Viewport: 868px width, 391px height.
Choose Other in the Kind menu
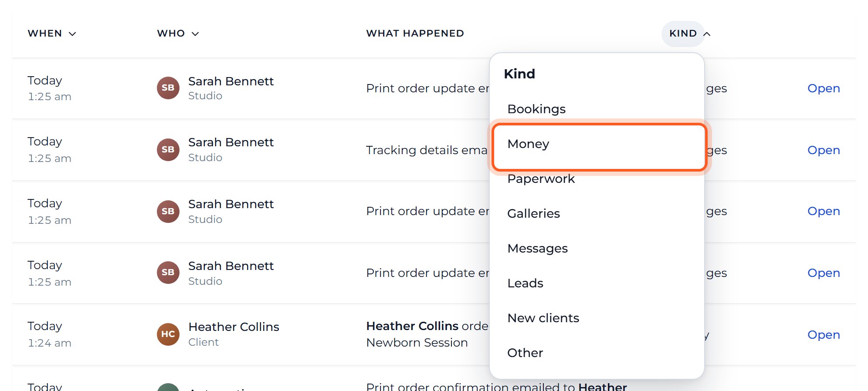point(597,353)
